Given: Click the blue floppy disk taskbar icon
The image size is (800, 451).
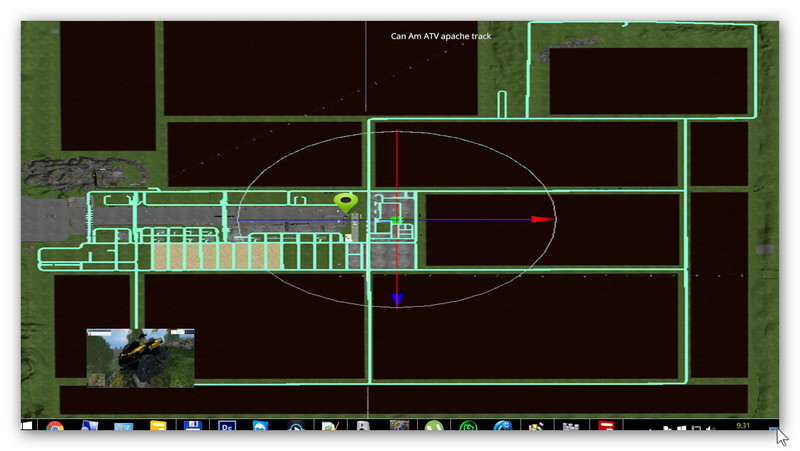Looking at the screenshot, I should click(192, 428).
